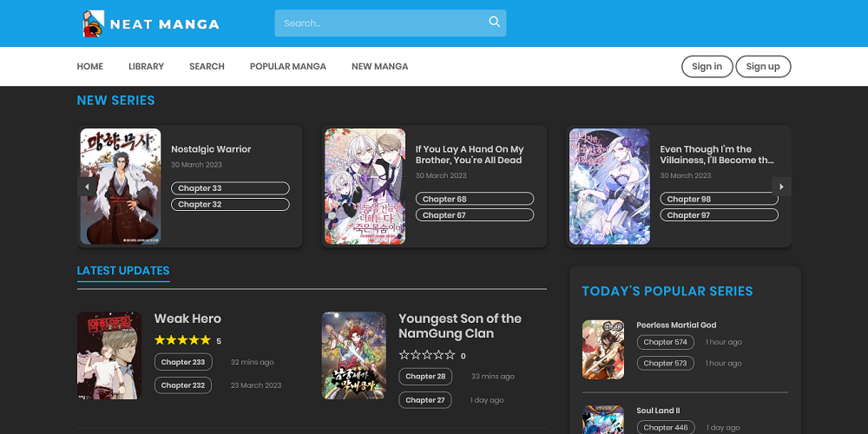Open the SEARCH menu item
This screenshot has width=868, height=434.
coord(207,67)
